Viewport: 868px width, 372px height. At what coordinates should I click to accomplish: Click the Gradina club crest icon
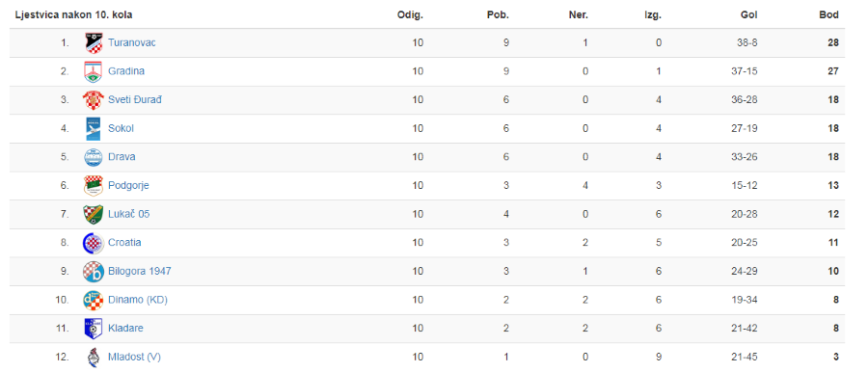[93, 71]
